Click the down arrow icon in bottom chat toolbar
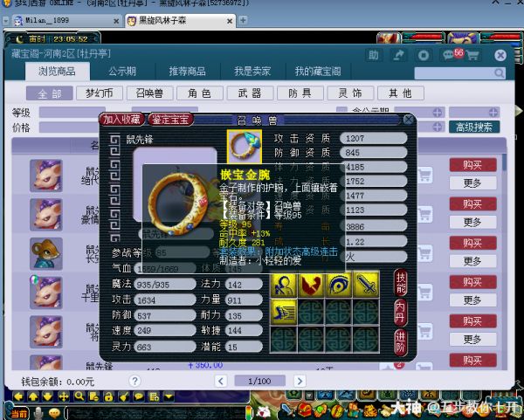The width and height of the screenshot is (524, 420). pyautogui.click(x=48, y=396)
